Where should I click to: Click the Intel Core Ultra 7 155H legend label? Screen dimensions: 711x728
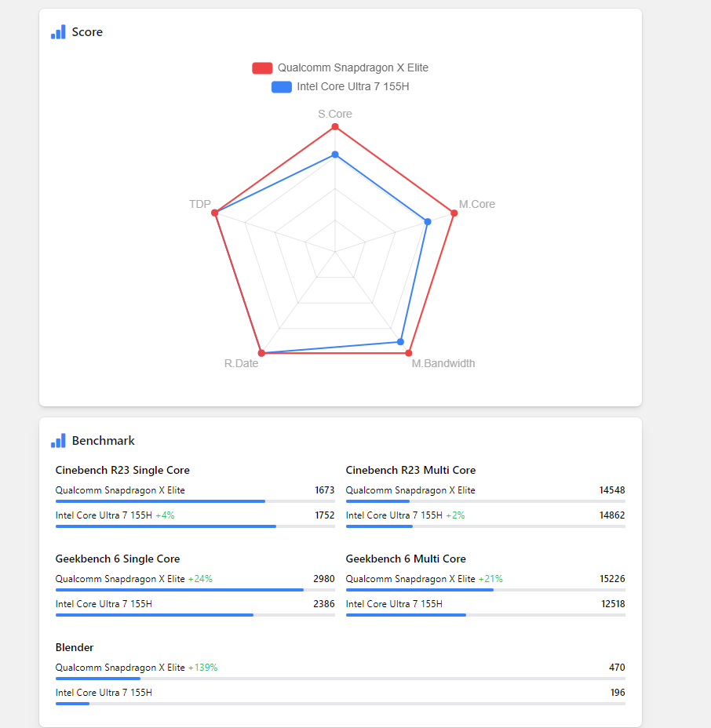(x=353, y=87)
